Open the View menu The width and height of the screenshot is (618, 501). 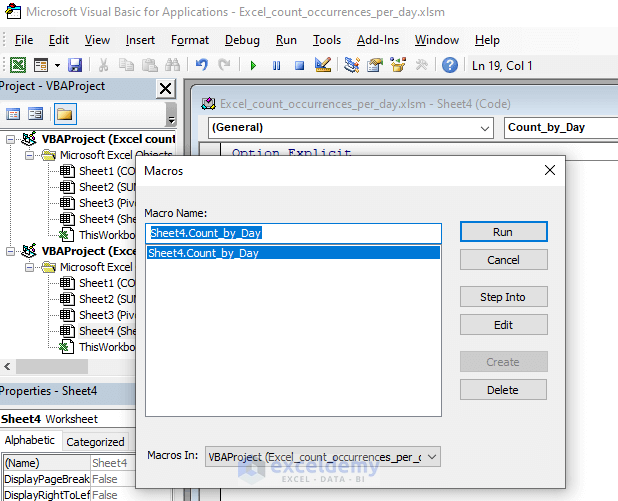pyautogui.click(x=97, y=40)
